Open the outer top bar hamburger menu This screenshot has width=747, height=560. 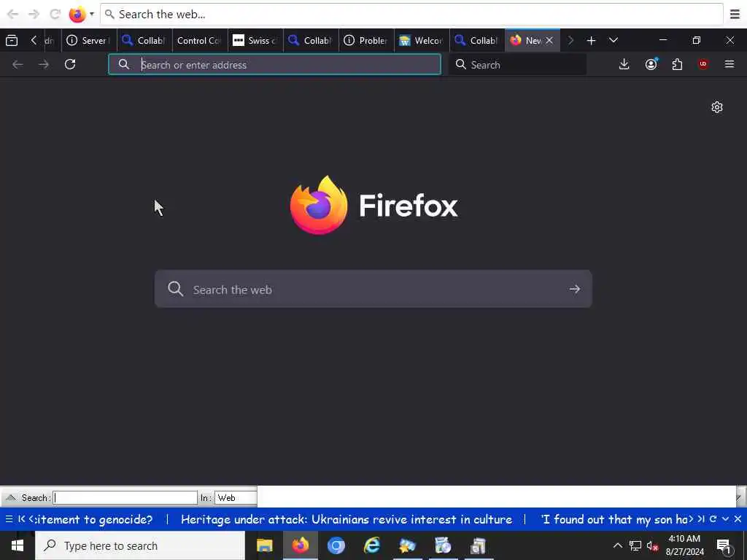735,15
